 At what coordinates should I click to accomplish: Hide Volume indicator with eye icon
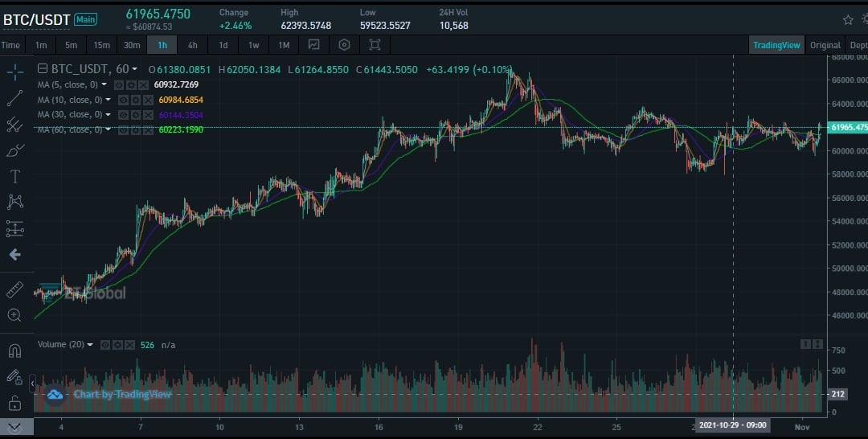[x=105, y=345]
